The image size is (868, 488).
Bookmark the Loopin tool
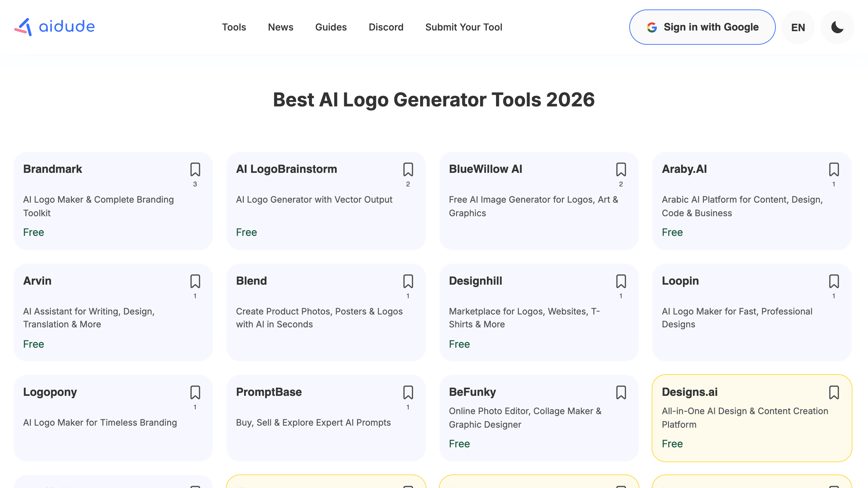tap(834, 281)
